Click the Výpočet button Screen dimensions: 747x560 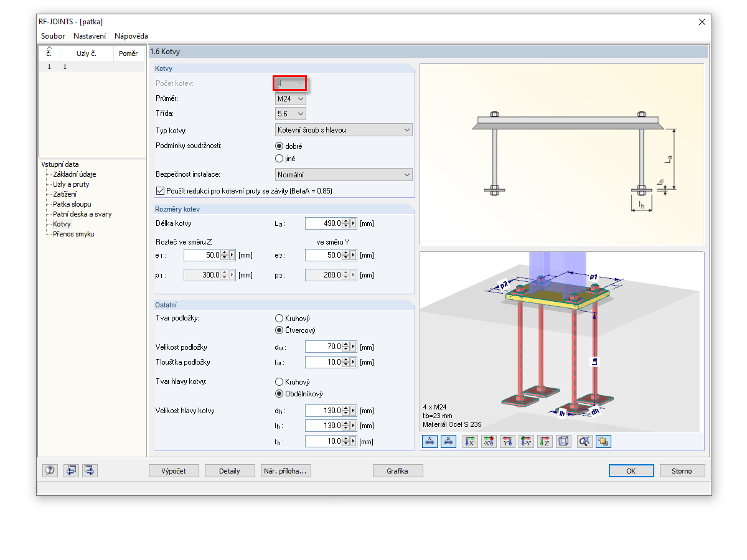[174, 471]
